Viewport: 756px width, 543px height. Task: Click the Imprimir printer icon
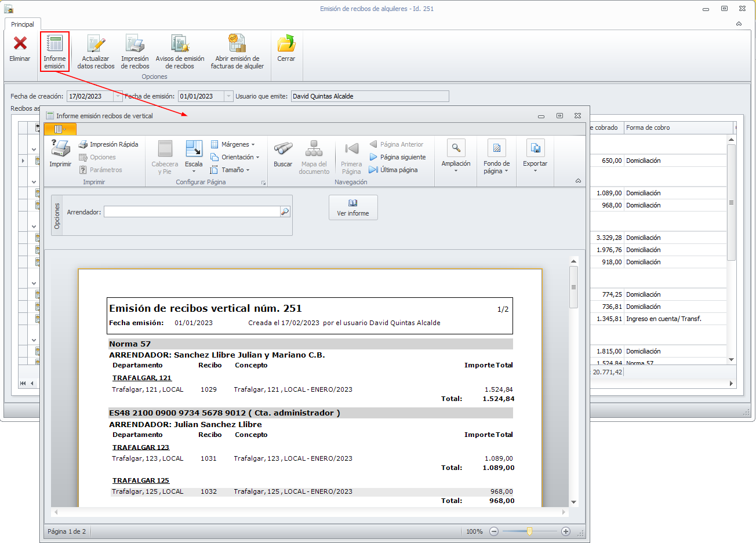point(60,150)
